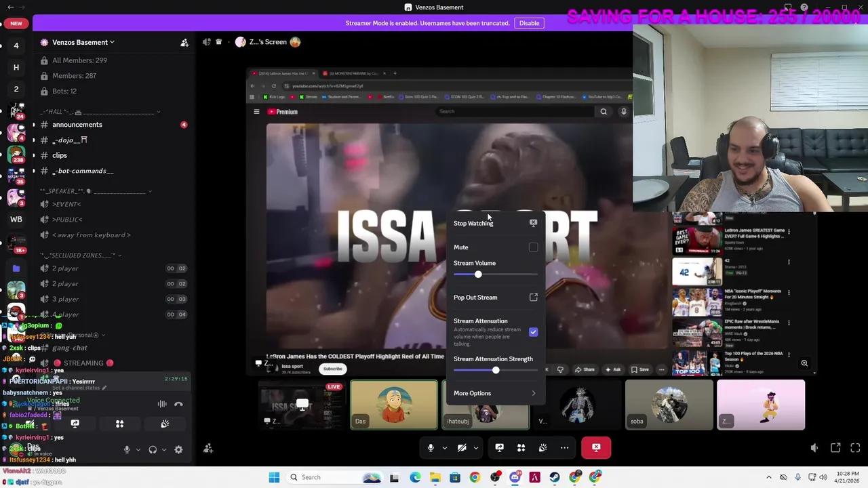
Task: Click the Windows Start button
Action: pyautogui.click(x=274, y=477)
